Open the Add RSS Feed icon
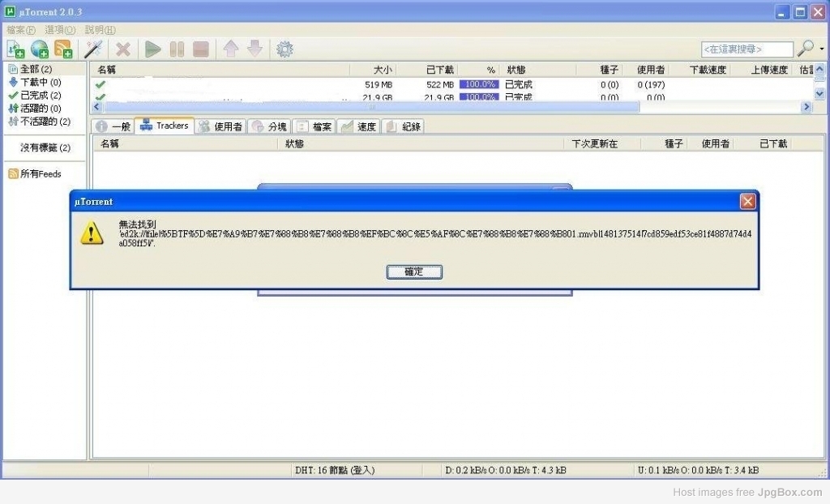 63,49
